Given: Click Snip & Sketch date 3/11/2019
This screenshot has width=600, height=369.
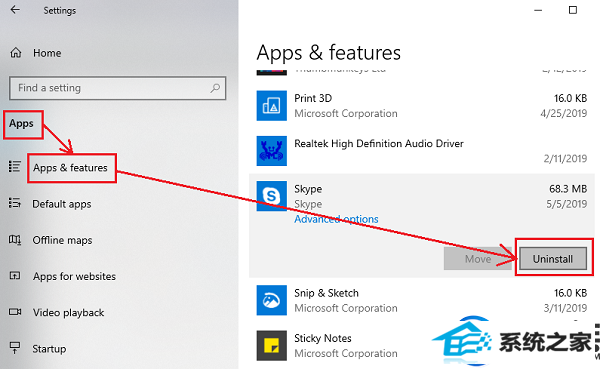Looking at the screenshot, I should [x=565, y=308].
